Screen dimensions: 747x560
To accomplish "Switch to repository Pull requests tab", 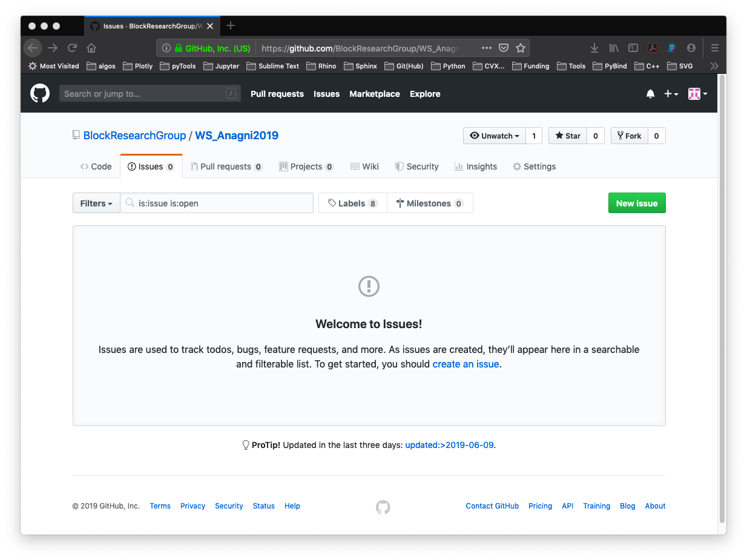I will [x=226, y=166].
